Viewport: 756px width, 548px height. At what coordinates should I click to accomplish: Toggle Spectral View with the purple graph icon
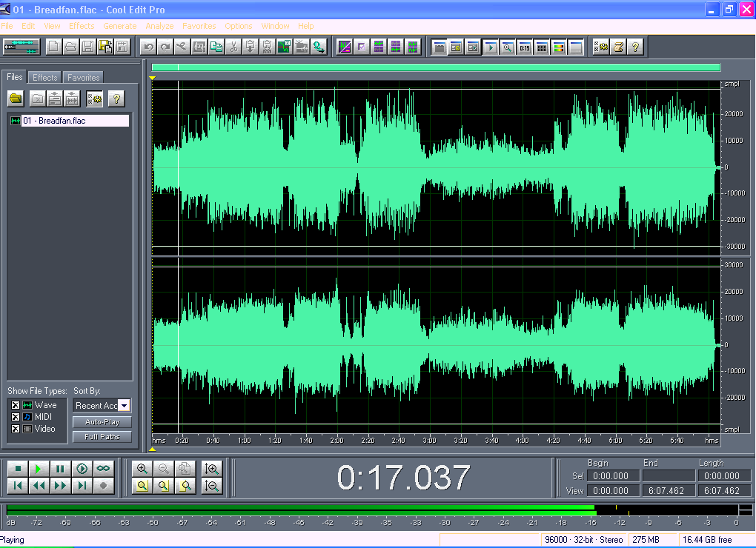point(345,47)
